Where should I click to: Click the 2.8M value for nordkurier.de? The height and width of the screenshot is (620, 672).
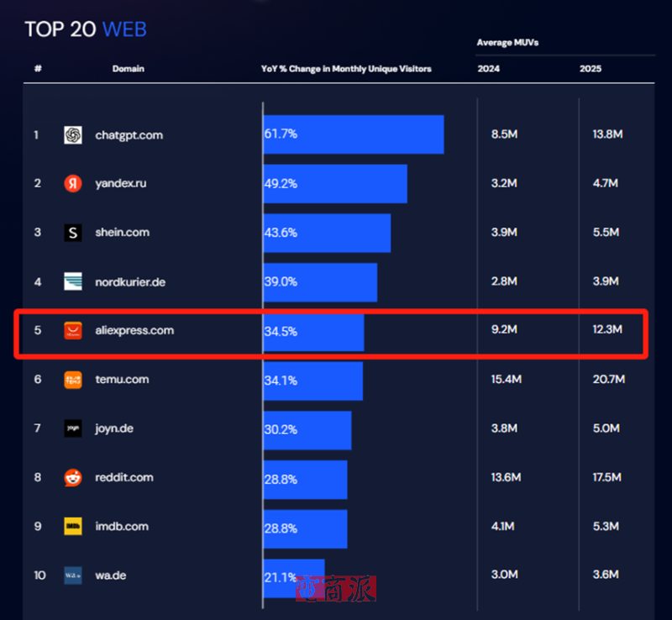tap(505, 281)
